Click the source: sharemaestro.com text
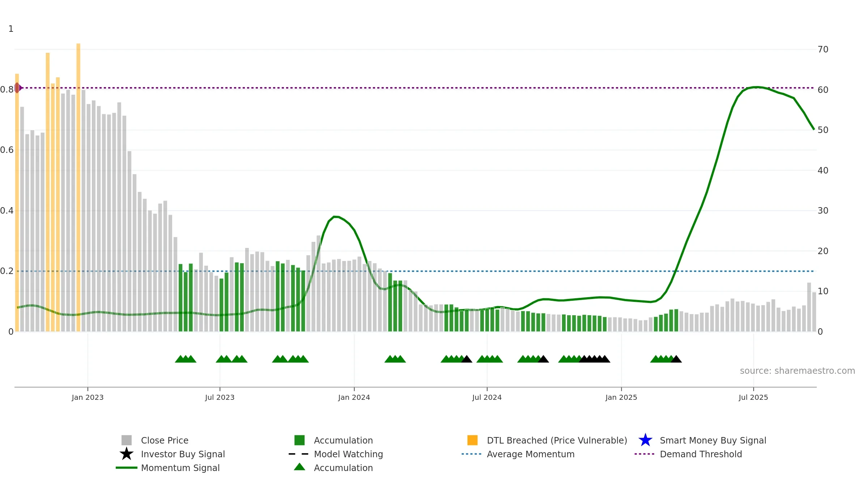The width and height of the screenshot is (868, 488). [x=797, y=371]
